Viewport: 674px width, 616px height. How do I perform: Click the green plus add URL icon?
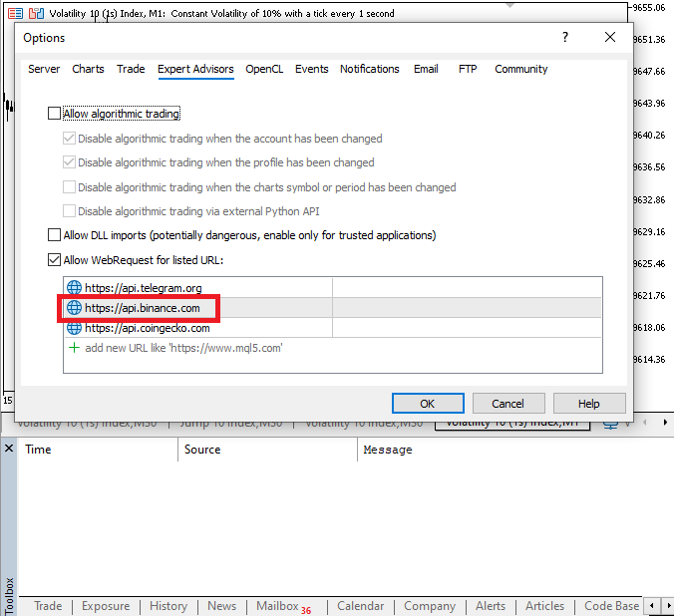tap(75, 347)
